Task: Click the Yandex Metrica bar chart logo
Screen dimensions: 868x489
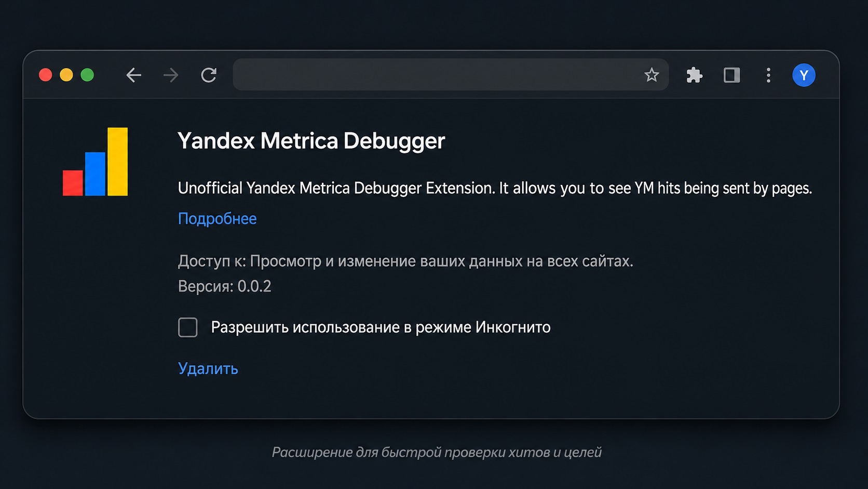Action: click(x=95, y=162)
